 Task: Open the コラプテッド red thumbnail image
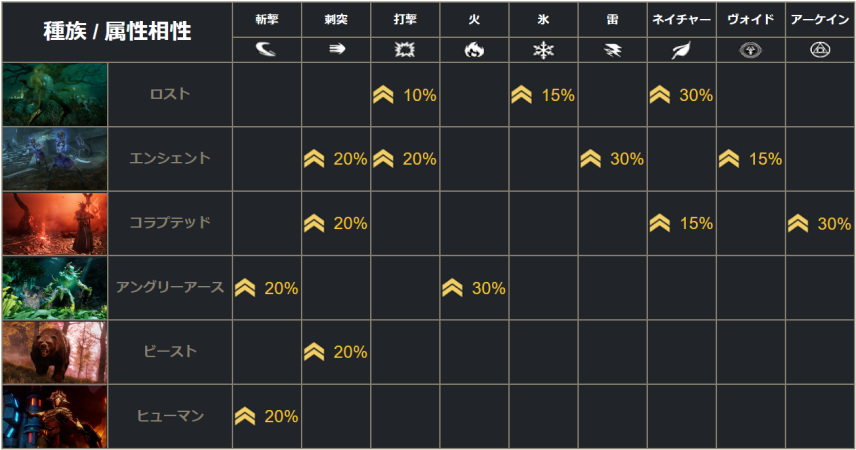tap(55, 223)
